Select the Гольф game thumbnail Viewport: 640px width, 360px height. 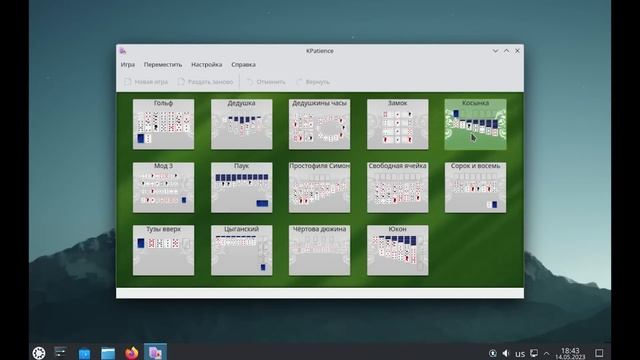(163, 124)
